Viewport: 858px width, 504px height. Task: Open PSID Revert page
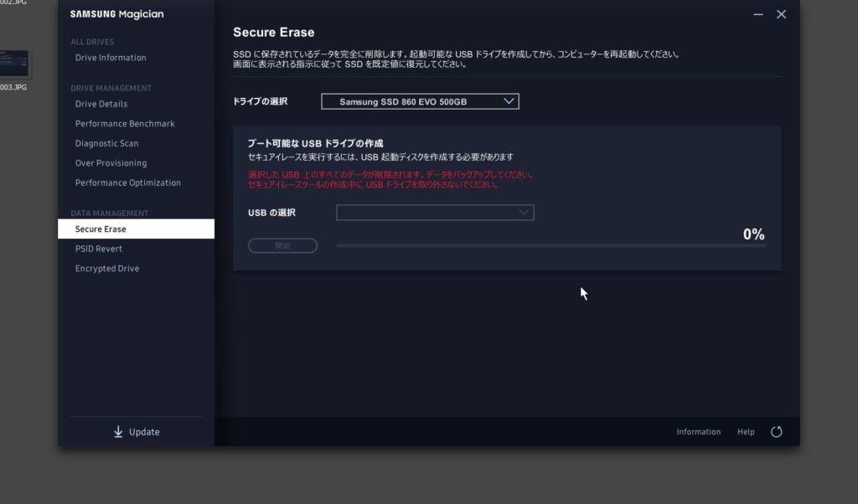(x=99, y=249)
